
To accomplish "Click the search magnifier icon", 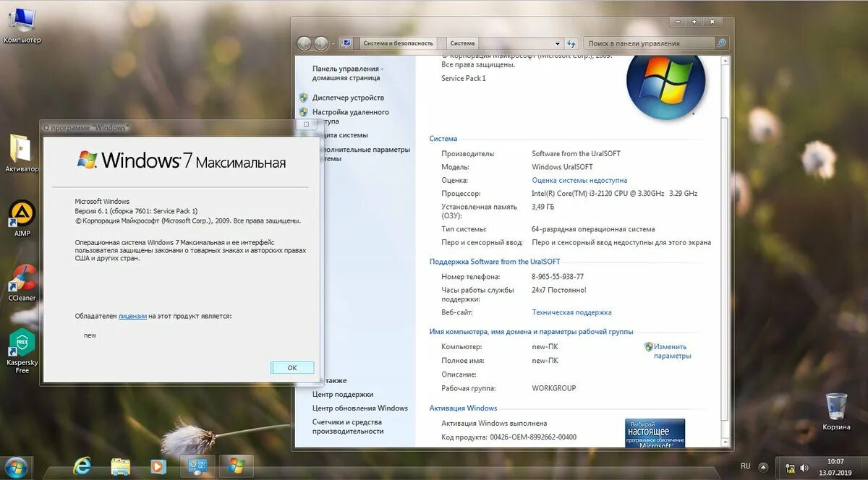I will click(x=721, y=43).
